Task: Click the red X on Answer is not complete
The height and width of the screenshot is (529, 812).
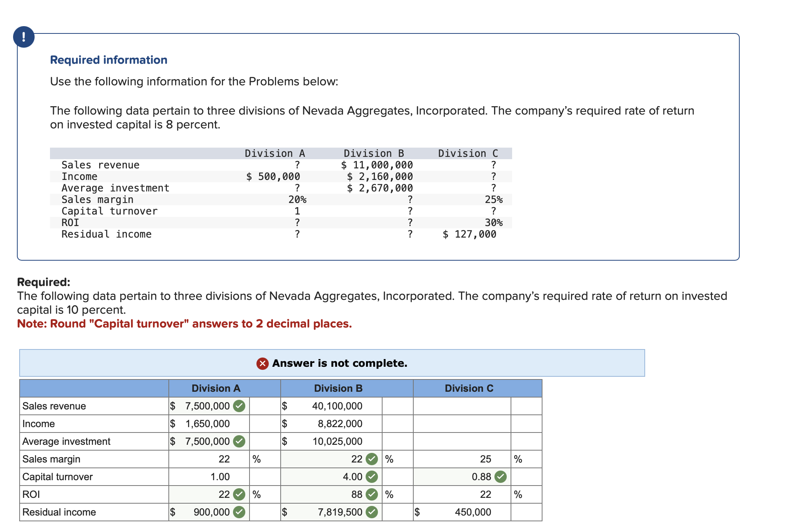Action: [263, 363]
